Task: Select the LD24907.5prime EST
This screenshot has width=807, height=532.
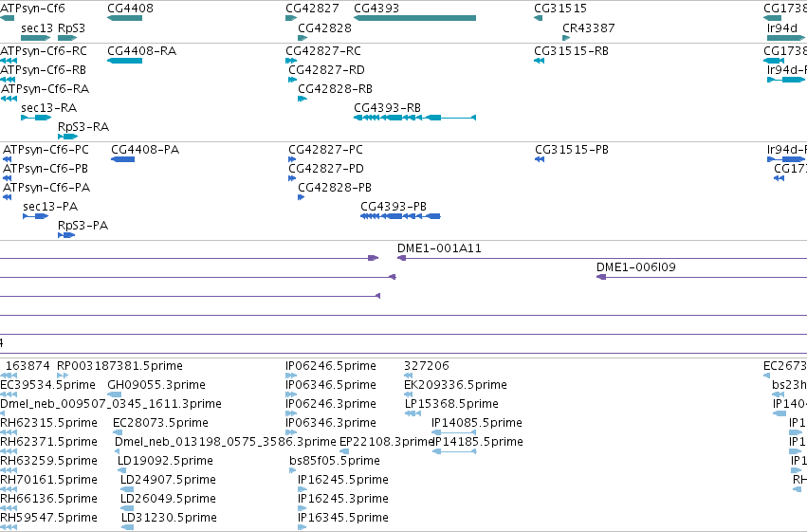Action: 127,490
